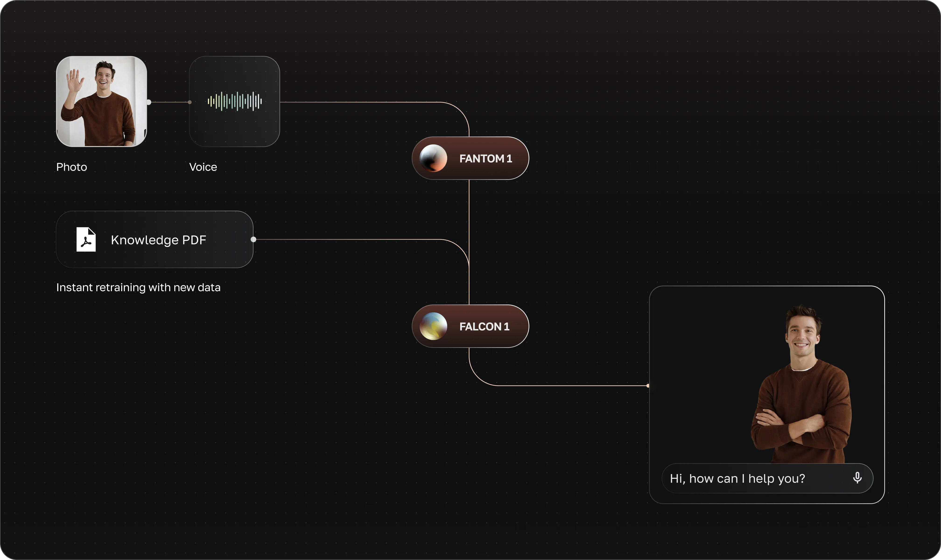The width and height of the screenshot is (941, 560).
Task: Click the FANTOM 1 sphere orb icon
Action: tap(433, 158)
